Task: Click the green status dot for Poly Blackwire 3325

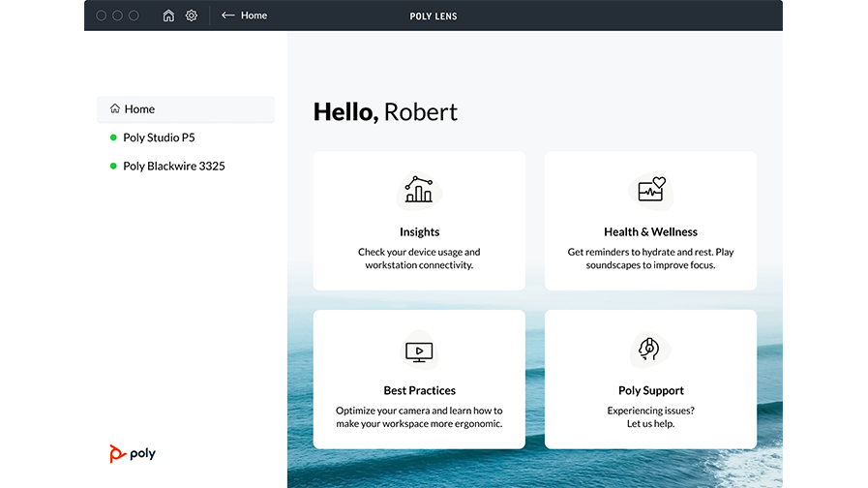Action: (x=113, y=166)
